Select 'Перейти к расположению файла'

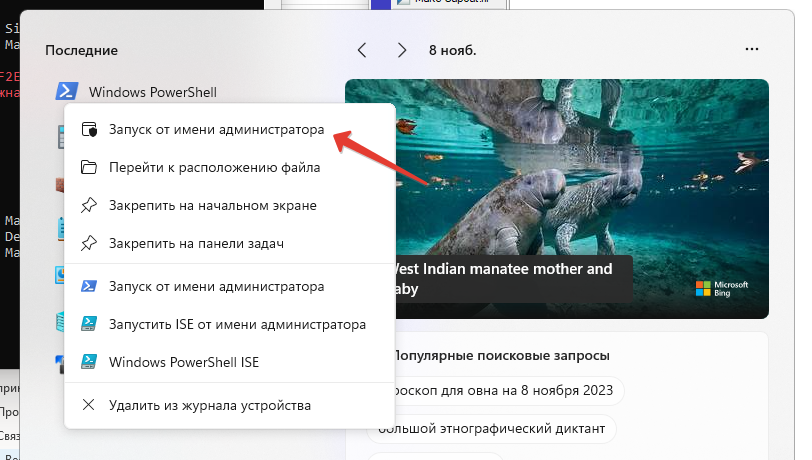(229, 167)
